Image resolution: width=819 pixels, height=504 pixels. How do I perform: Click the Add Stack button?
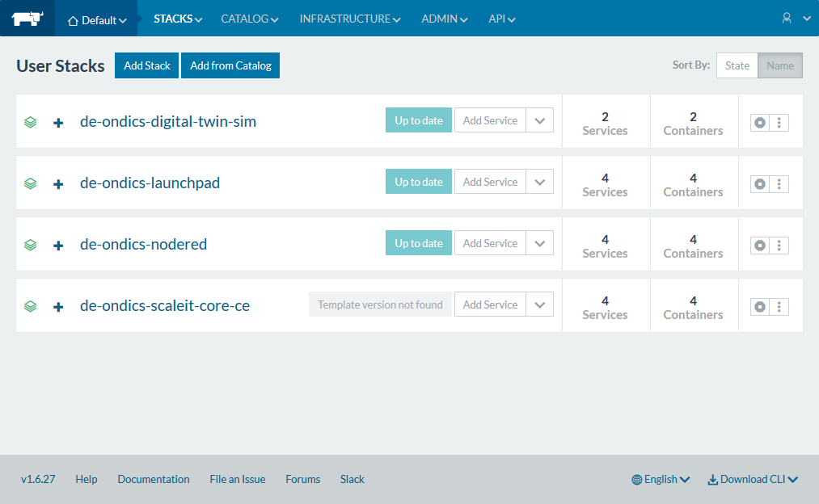tap(147, 65)
